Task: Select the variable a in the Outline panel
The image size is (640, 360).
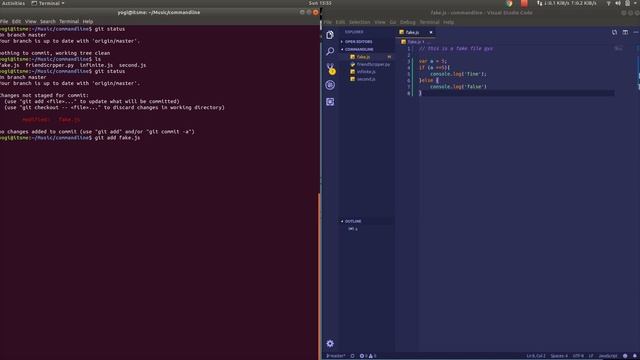Action: pos(353,229)
